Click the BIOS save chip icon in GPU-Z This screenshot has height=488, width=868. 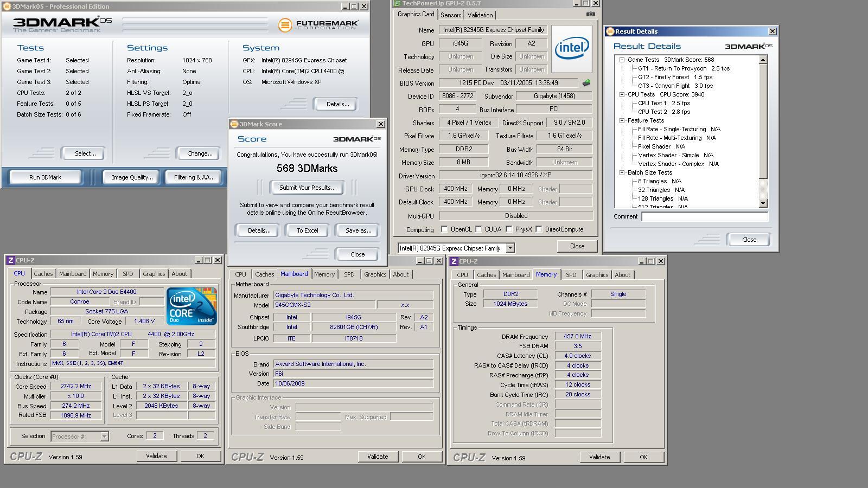coord(586,83)
